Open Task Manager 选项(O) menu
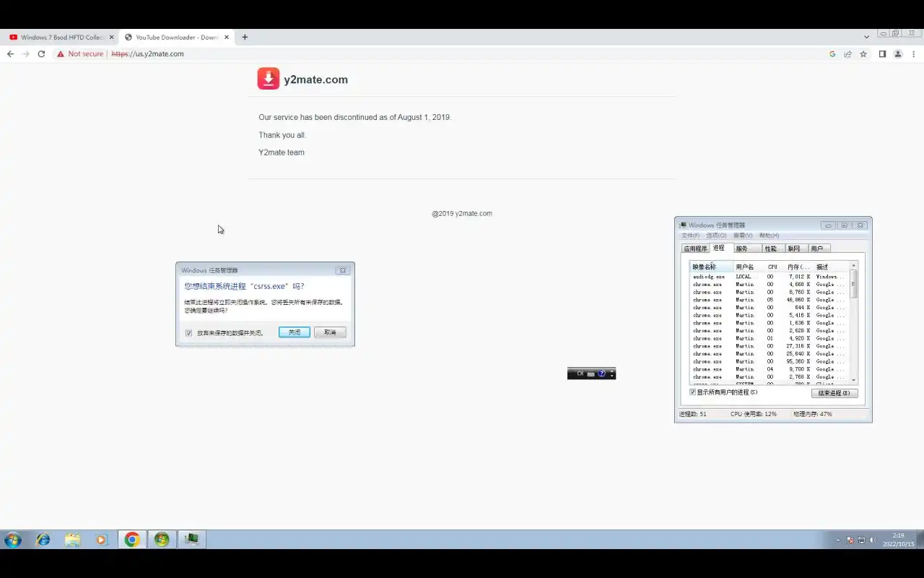924x578 pixels. pos(716,236)
